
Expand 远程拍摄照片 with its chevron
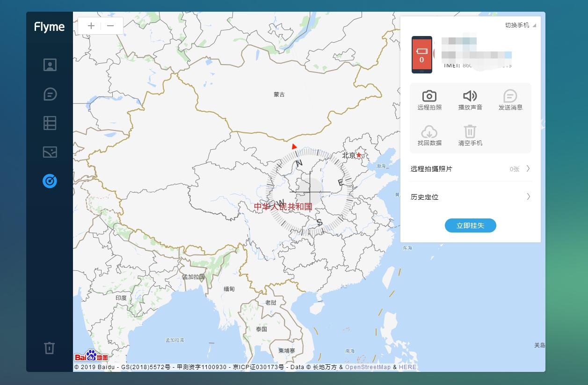[x=529, y=169]
